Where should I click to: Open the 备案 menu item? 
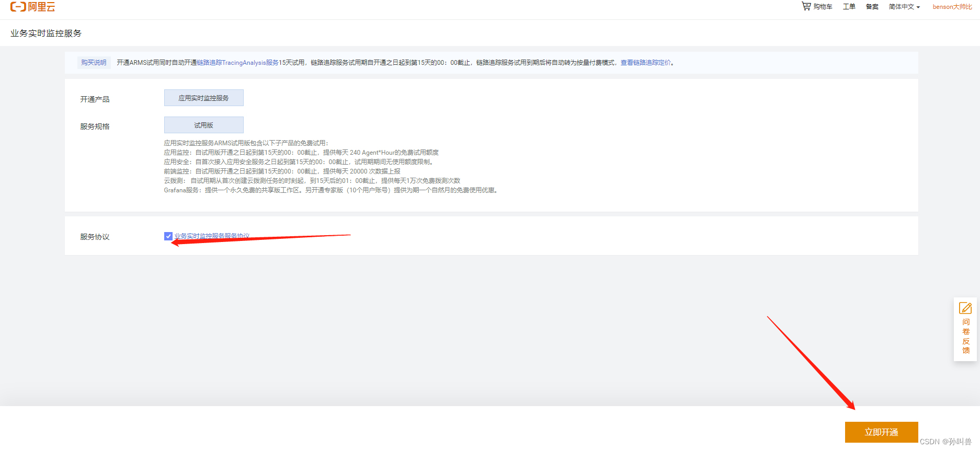(872, 7)
